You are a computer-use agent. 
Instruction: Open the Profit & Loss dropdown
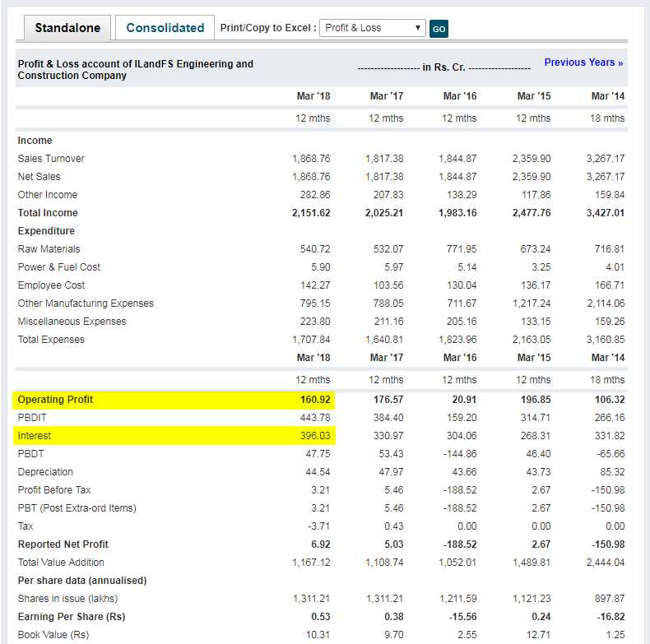coord(372,28)
